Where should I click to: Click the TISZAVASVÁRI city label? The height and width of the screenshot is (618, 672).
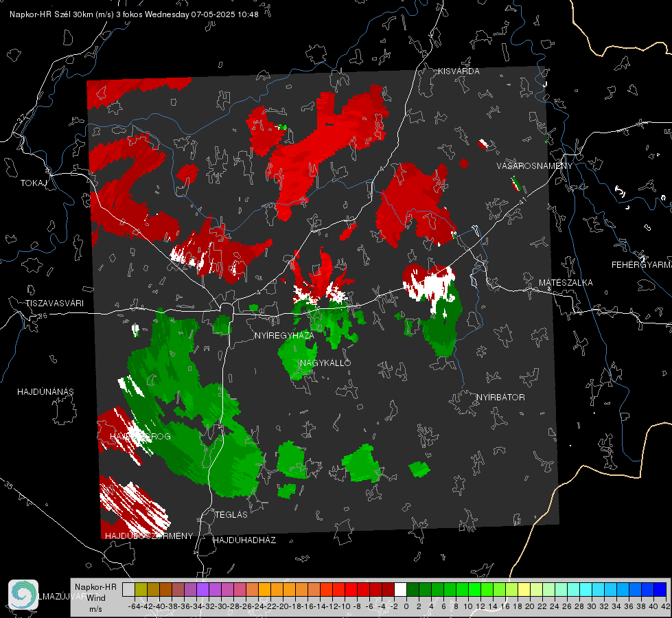coord(54,304)
